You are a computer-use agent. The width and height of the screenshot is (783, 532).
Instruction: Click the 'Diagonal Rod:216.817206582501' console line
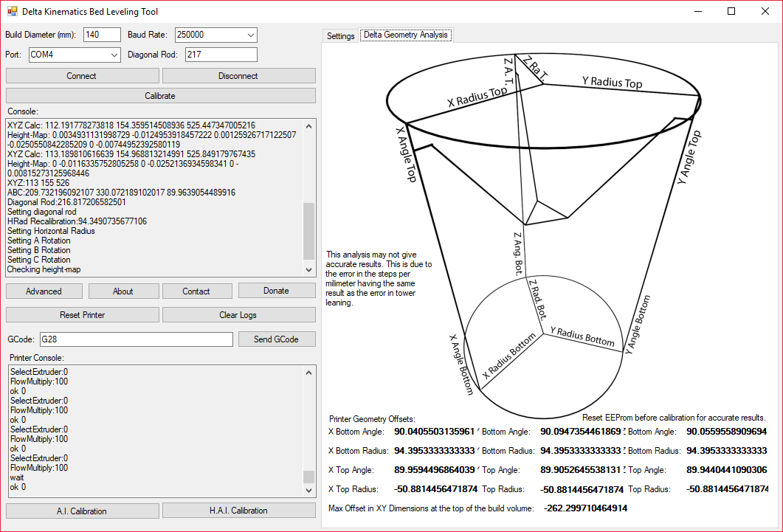[67, 202]
